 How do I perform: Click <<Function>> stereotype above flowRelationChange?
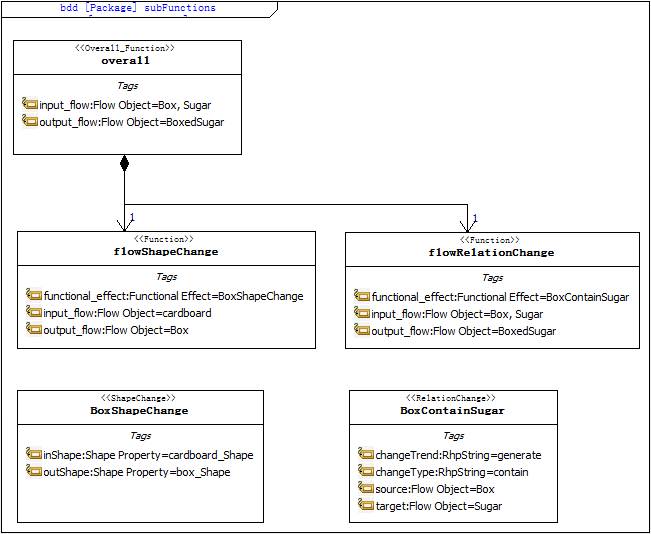(490, 240)
